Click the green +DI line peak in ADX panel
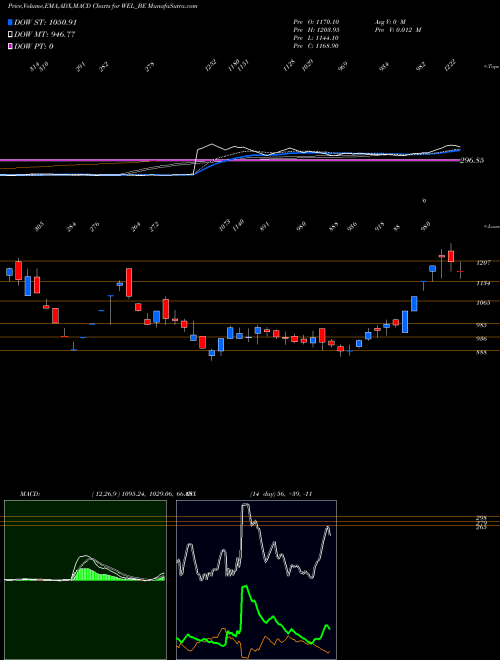500x660 pixels. 245,589
